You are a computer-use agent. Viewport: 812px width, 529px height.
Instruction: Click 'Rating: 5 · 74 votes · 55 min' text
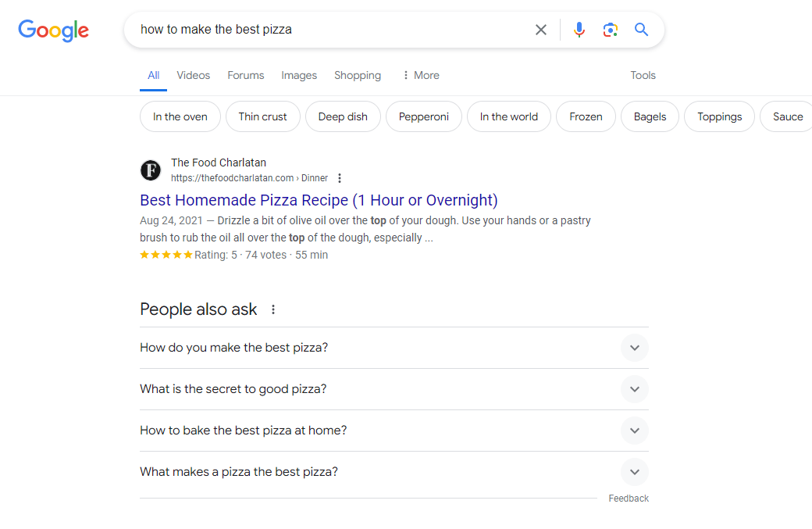[261, 255]
